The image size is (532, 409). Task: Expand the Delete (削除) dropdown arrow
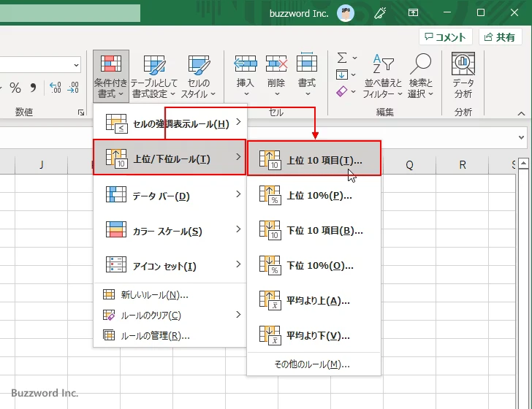click(277, 94)
